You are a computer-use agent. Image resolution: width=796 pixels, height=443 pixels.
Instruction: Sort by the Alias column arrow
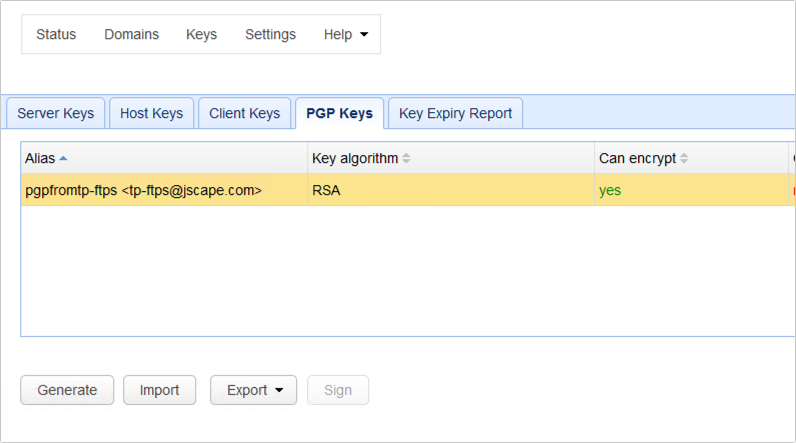tap(63, 159)
